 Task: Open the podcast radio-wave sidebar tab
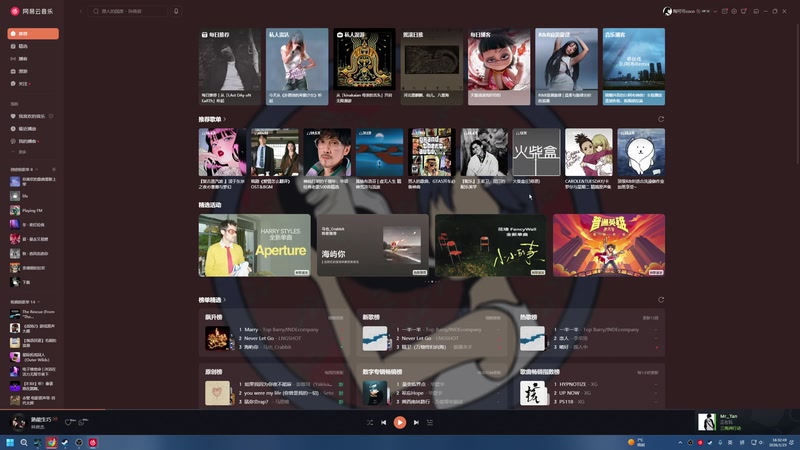click(33, 59)
